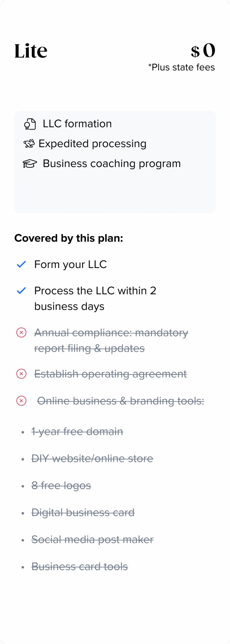Click the blue checkmark beside Form your LLC

point(21,264)
